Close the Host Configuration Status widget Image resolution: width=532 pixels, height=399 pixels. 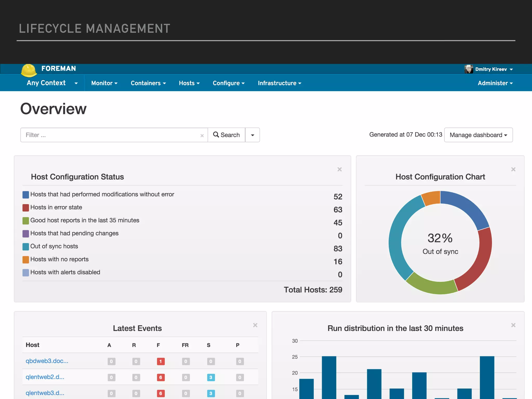pyautogui.click(x=340, y=169)
